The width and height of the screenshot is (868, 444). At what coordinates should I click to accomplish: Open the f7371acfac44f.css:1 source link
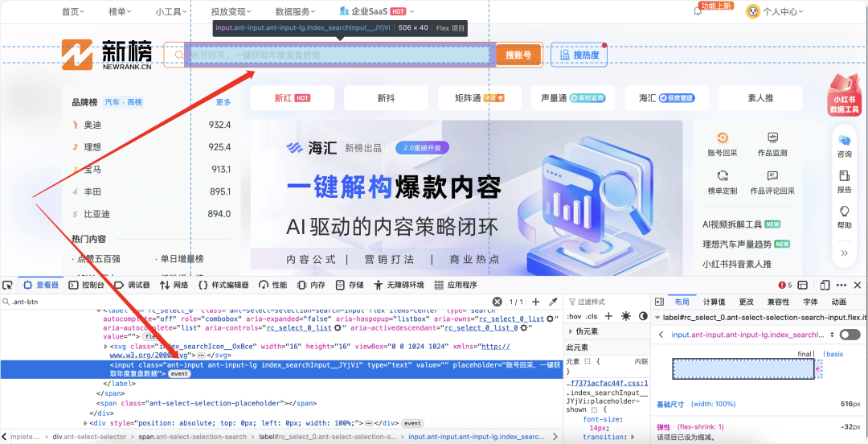coord(608,383)
